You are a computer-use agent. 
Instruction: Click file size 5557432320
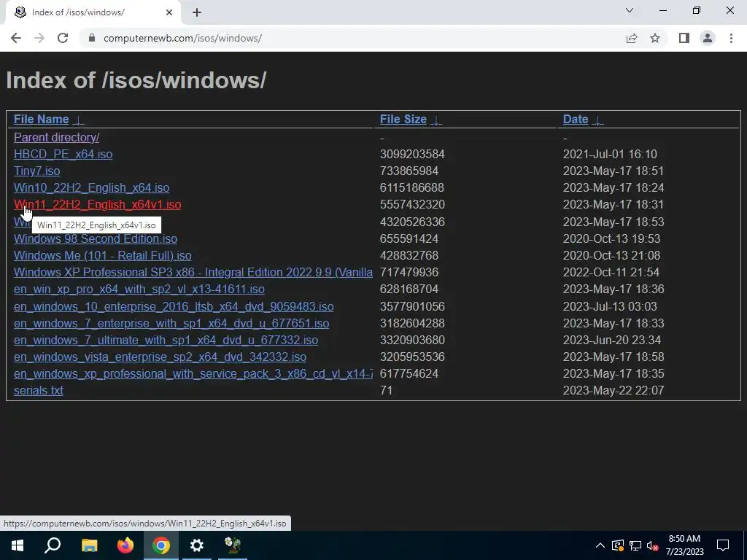click(x=412, y=204)
